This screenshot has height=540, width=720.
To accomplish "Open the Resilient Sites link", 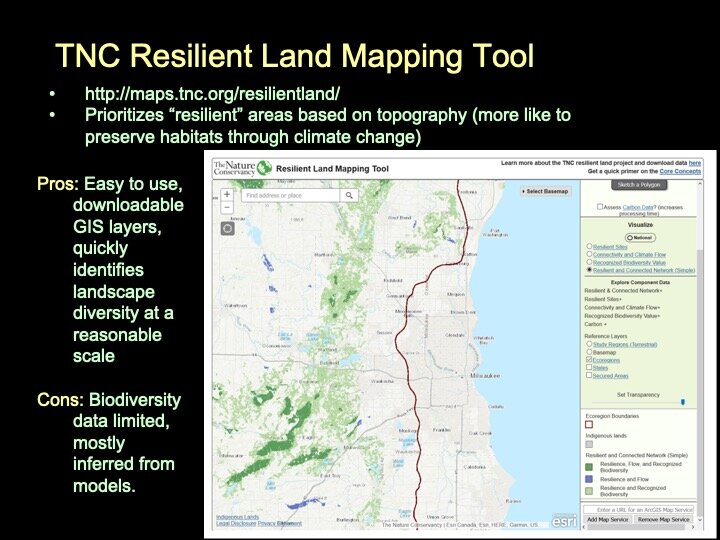I will (610, 247).
